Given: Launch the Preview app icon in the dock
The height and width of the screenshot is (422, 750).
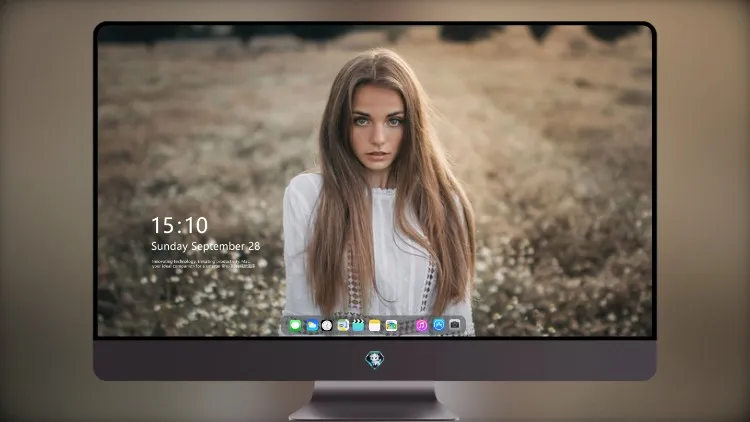Looking at the screenshot, I should point(342,325).
